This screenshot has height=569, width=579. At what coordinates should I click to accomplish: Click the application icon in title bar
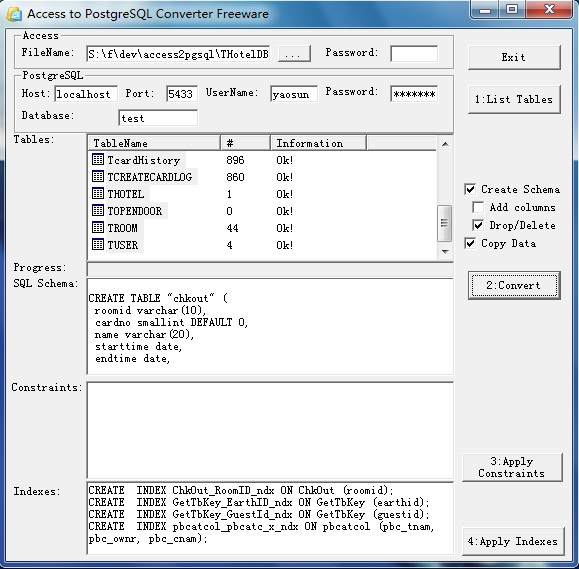coord(14,14)
